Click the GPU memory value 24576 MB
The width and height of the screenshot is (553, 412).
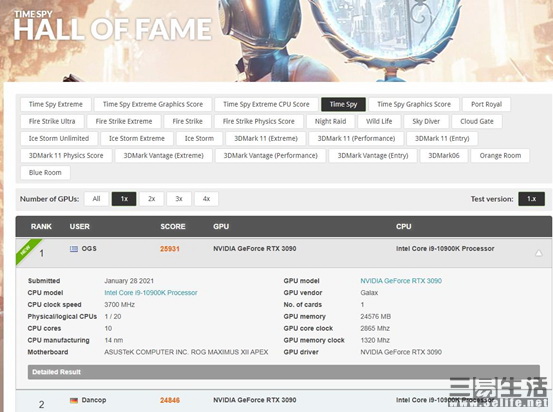(x=376, y=316)
